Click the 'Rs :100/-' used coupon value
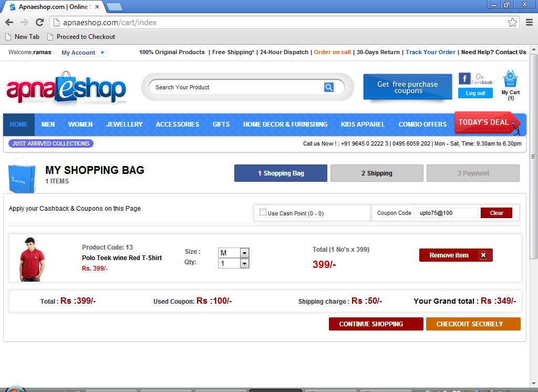538x392 pixels. [x=214, y=301]
